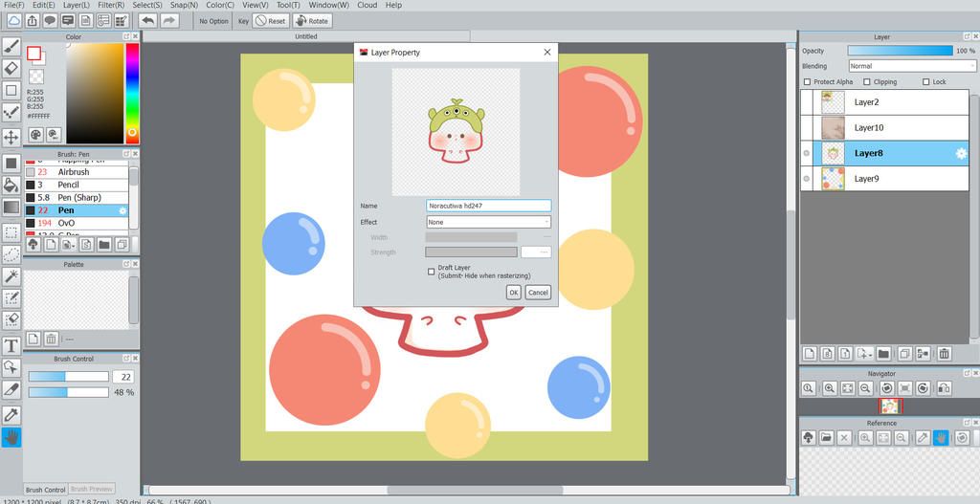980x504 pixels.
Task: Toggle Lock checkbox in Layer panel
Action: [925, 82]
